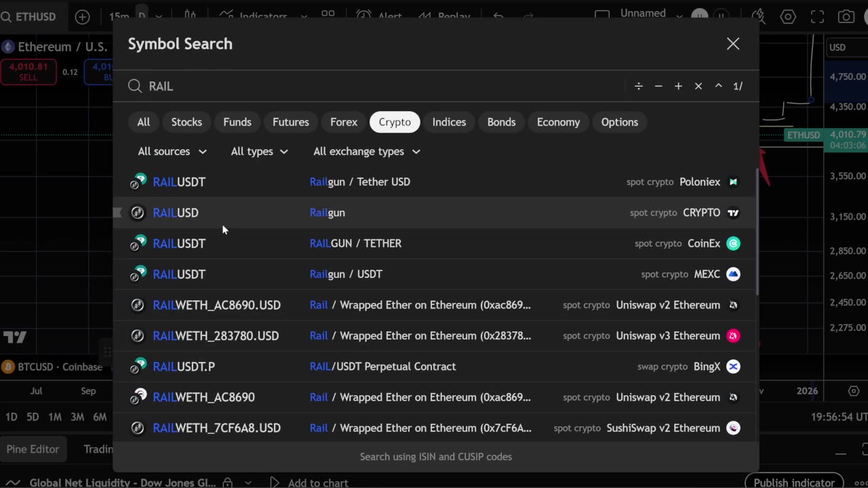The image size is (868, 488).
Task: Select RAILUSDT.P BingX perpetual result
Action: pyautogui.click(x=435, y=367)
